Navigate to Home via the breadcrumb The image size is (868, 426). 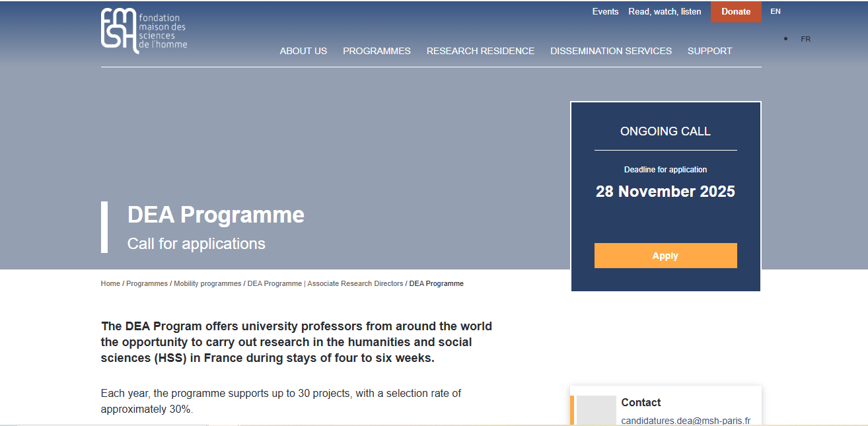pos(109,283)
